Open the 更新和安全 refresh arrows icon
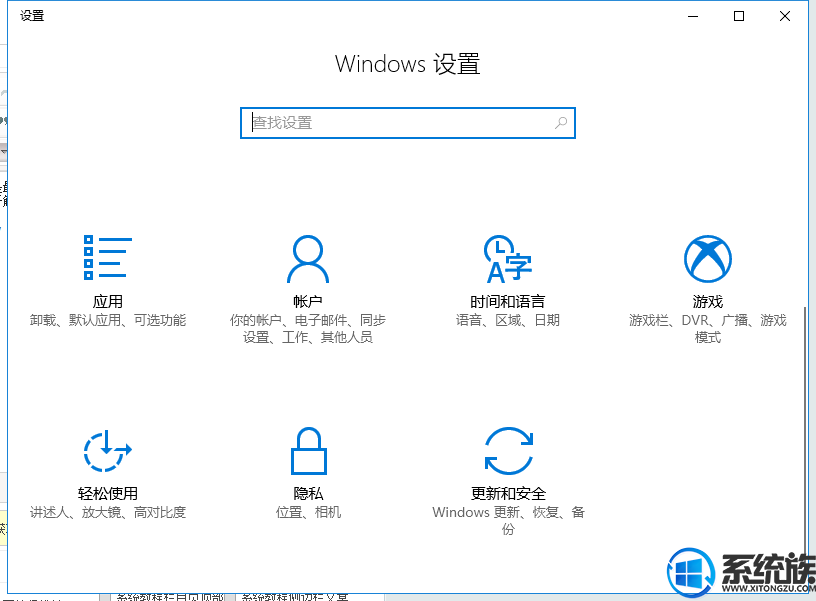Image resolution: width=816 pixels, height=601 pixels. pyautogui.click(x=508, y=451)
